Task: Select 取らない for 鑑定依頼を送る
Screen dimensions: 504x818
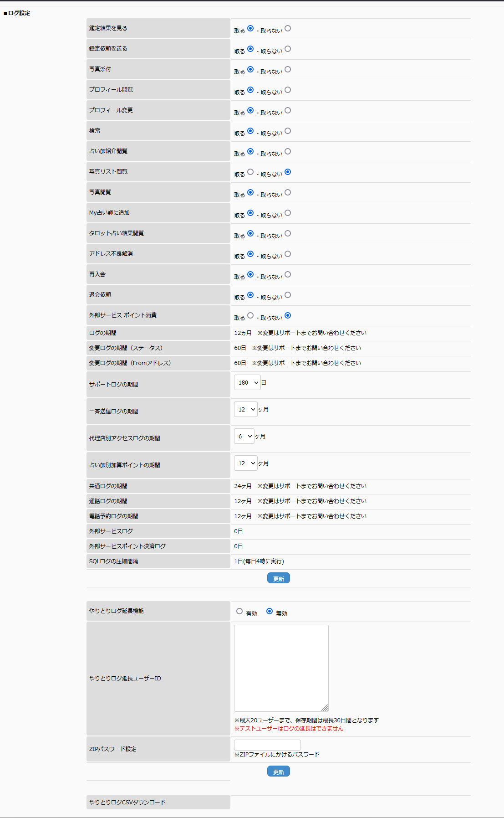Action: [x=288, y=49]
